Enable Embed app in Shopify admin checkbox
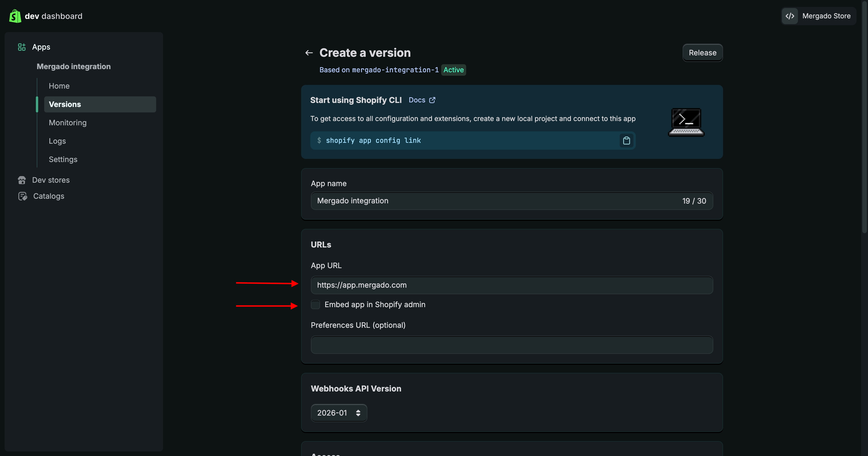Image resolution: width=868 pixels, height=456 pixels. 315,305
